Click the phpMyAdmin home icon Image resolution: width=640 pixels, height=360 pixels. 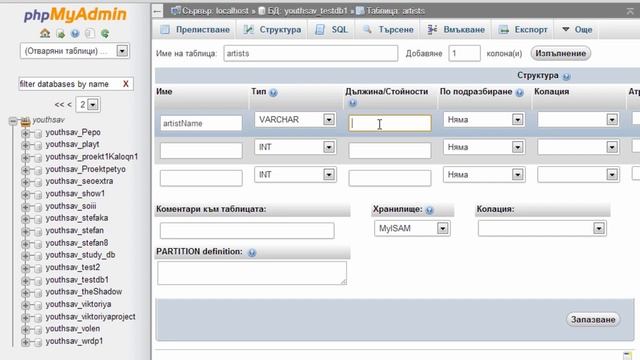[45, 33]
